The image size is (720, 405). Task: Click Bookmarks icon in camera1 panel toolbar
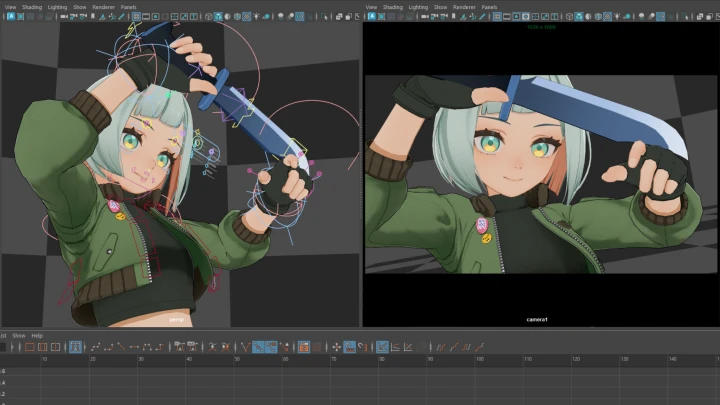[x=454, y=17]
